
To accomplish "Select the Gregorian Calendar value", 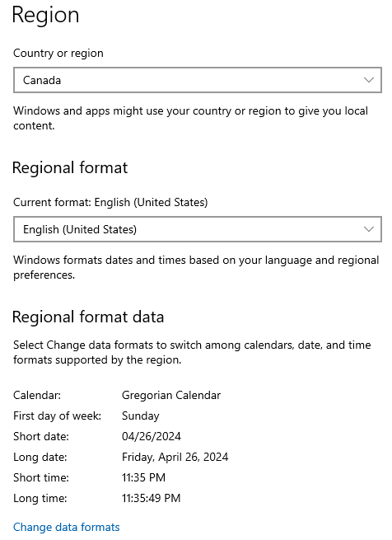I will pos(171,395).
